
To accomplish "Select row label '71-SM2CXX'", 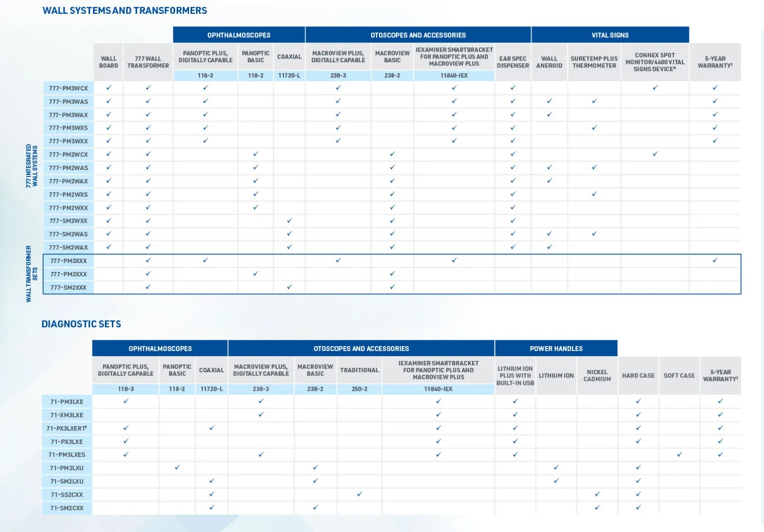I will coord(67,508).
